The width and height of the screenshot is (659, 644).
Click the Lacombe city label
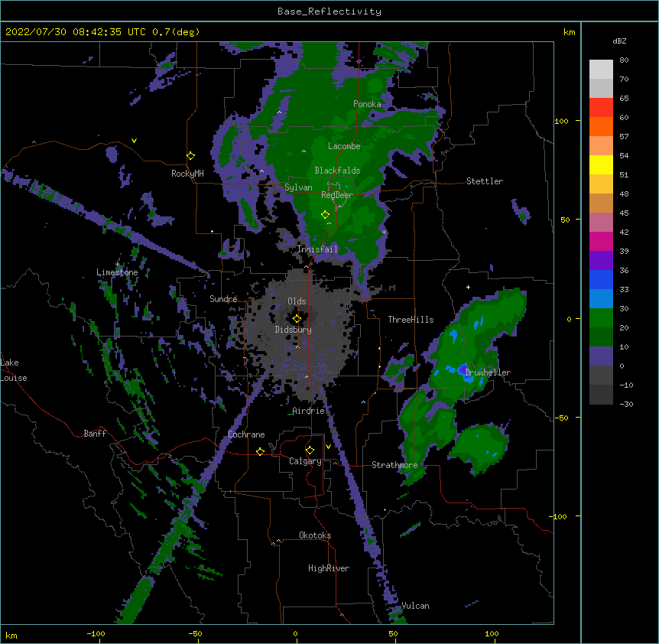tap(344, 146)
